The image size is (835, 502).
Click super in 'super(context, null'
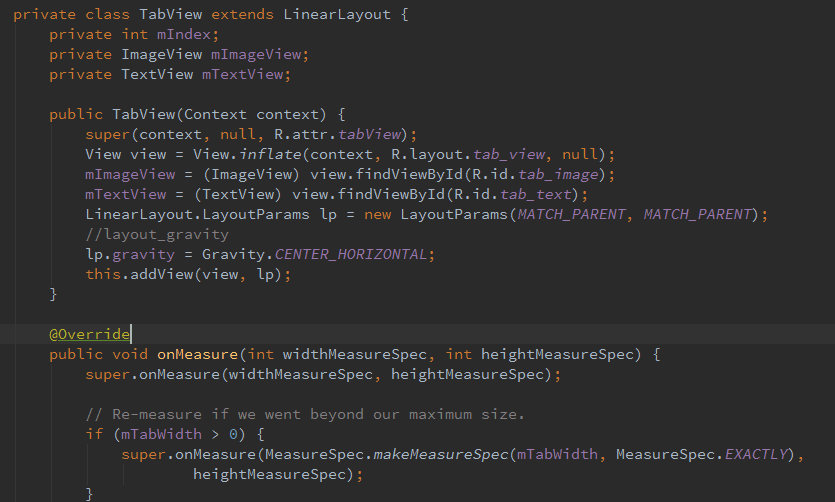[108, 134]
